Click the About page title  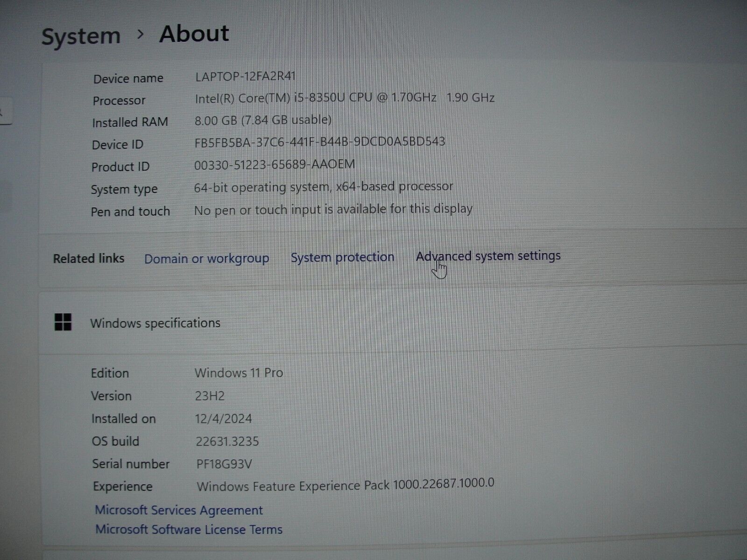pyautogui.click(x=194, y=34)
